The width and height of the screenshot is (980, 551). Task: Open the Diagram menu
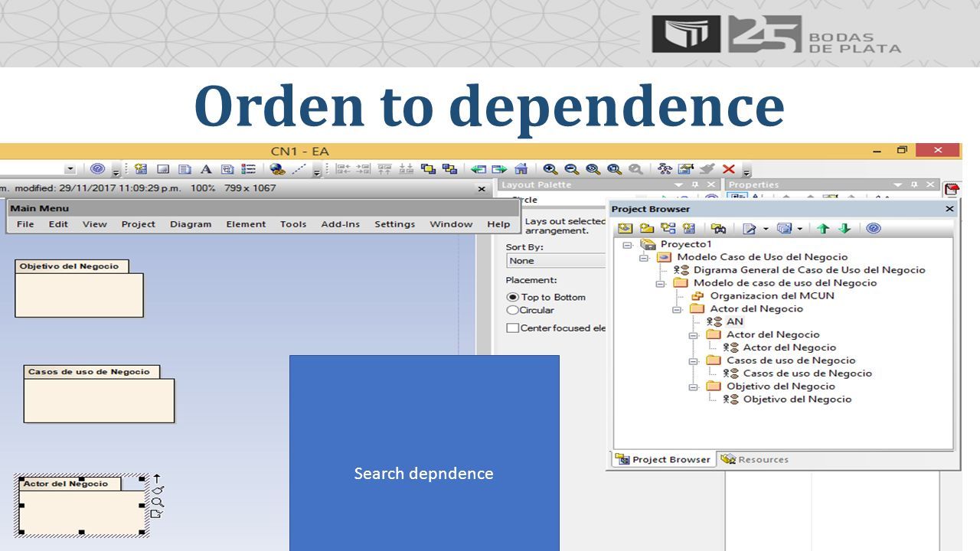(x=191, y=224)
